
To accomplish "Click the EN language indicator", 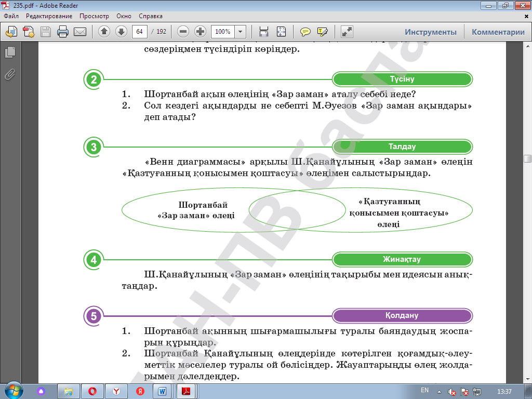I will (424, 390).
